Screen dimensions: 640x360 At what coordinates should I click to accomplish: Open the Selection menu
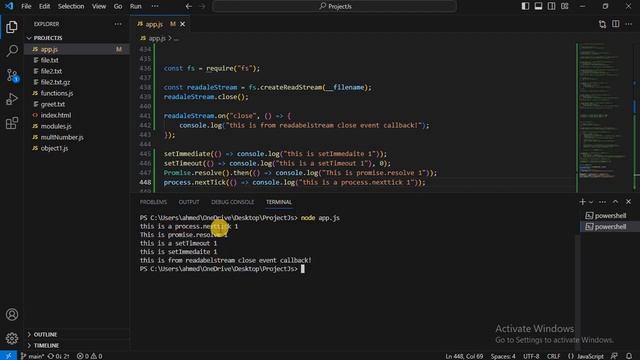(71, 6)
